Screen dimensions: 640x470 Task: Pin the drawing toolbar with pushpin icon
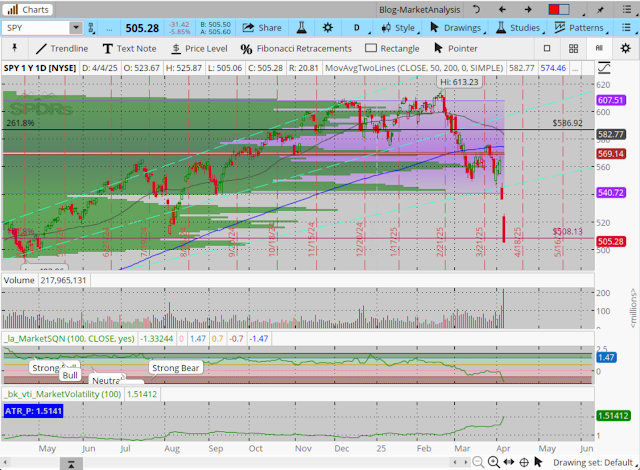pos(14,48)
